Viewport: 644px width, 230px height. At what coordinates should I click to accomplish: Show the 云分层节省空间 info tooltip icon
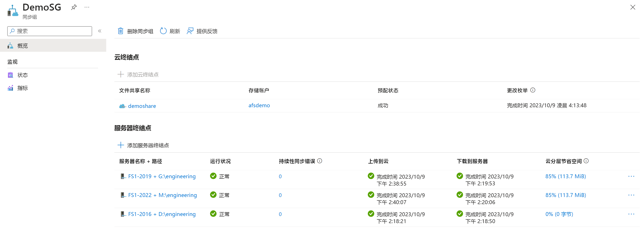(586, 161)
